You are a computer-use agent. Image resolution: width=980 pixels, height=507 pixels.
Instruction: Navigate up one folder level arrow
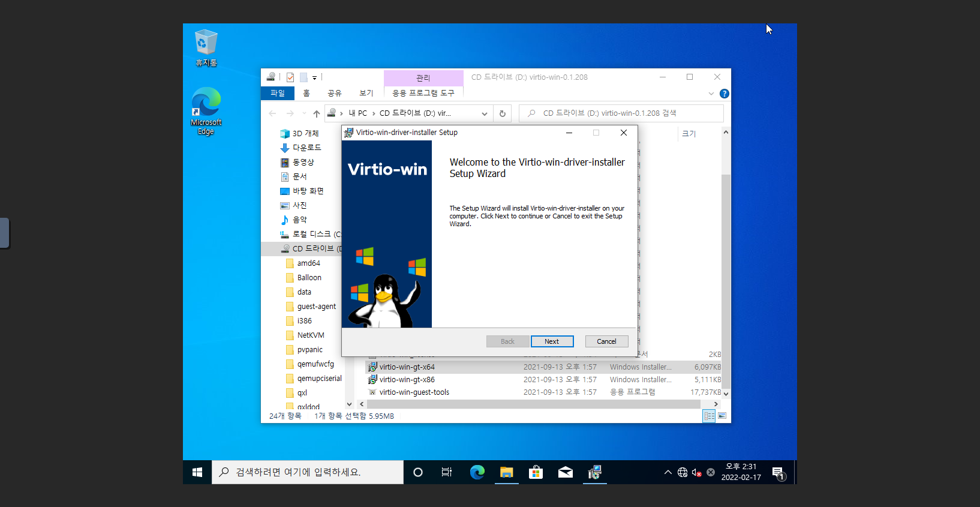pyautogui.click(x=317, y=113)
